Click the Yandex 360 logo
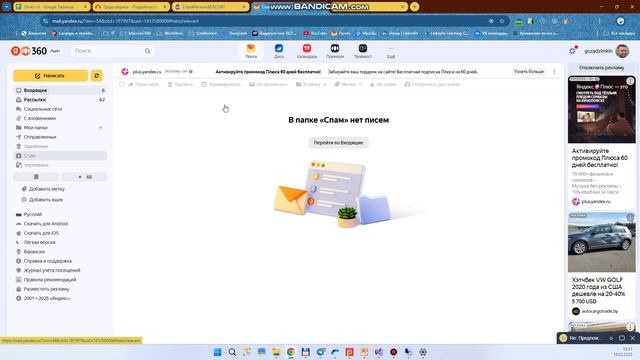640x360 pixels. click(29, 51)
